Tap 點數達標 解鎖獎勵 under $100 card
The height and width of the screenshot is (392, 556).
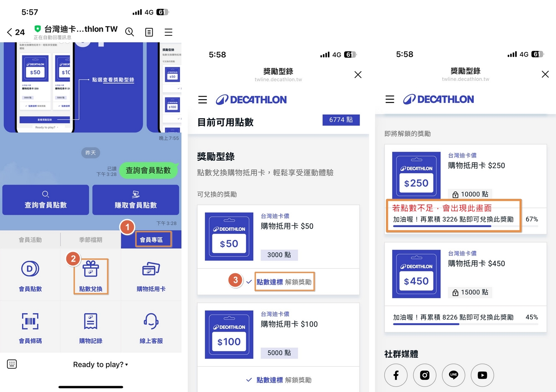click(x=279, y=380)
